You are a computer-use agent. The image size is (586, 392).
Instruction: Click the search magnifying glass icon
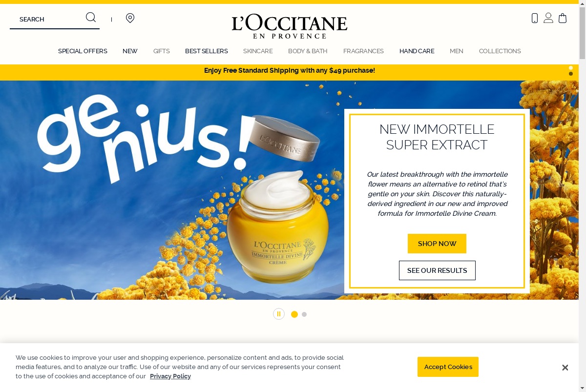(x=91, y=18)
